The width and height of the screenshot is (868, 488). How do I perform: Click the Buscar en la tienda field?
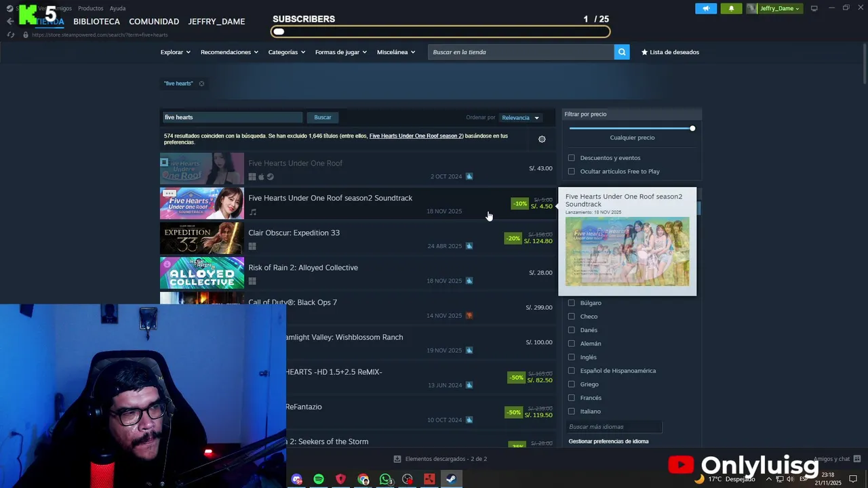[521, 52]
